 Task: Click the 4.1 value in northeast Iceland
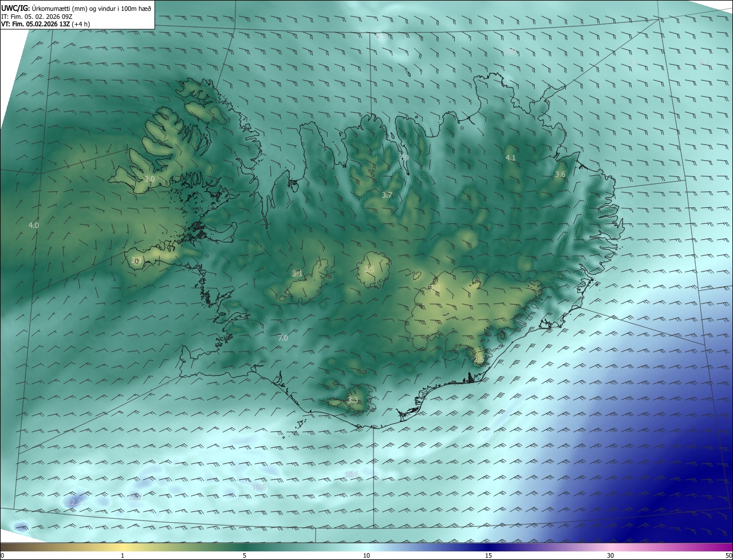tap(511, 157)
